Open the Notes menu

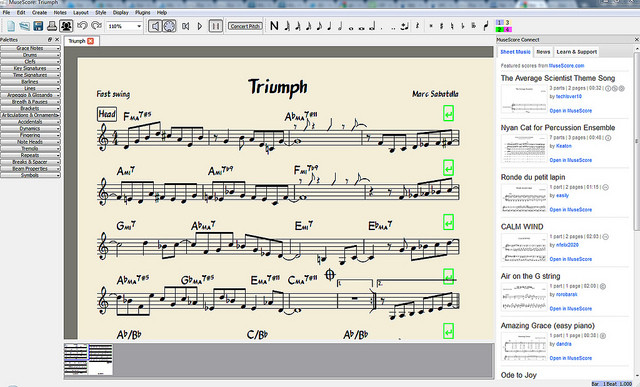pos(60,13)
